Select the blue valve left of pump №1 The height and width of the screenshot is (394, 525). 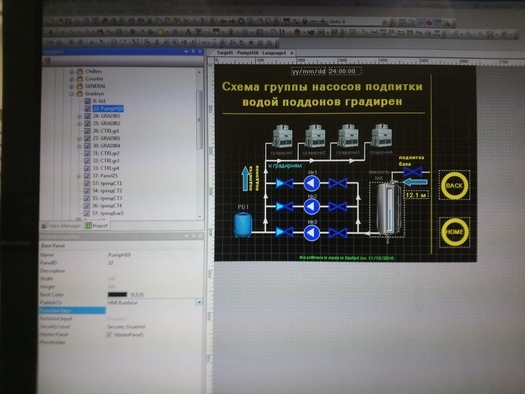[285, 183]
